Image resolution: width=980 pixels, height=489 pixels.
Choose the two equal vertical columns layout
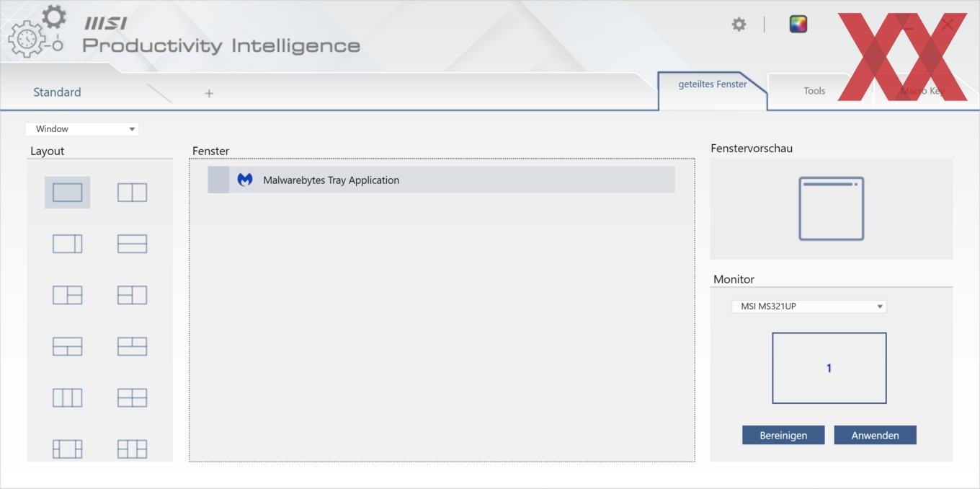[132, 193]
